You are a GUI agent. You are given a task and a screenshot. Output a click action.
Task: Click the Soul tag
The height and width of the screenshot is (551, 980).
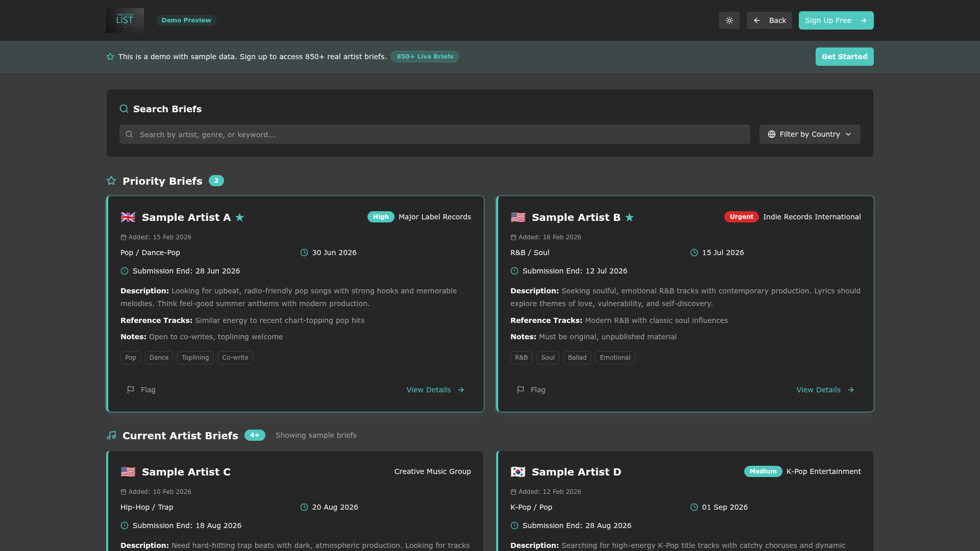(x=548, y=358)
